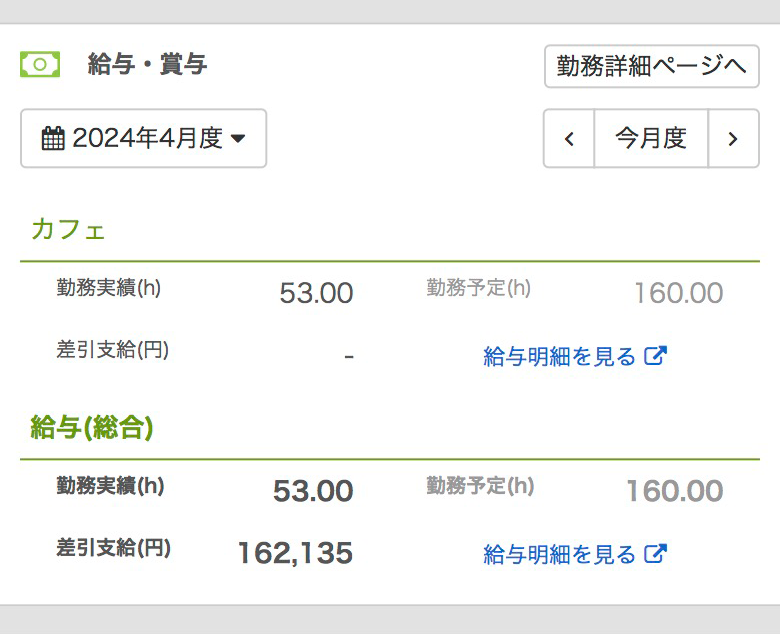This screenshot has height=634, width=780.
Task: Go to next month with right chevron
Action: 733,138
